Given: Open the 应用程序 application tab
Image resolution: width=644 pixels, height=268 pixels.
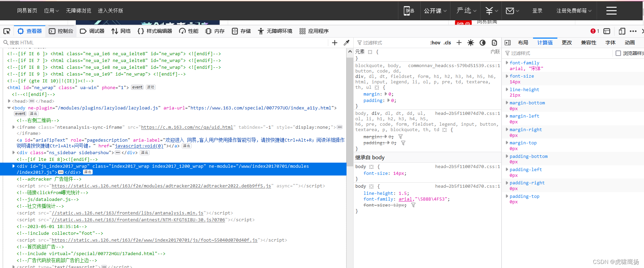Looking at the screenshot, I should (314, 31).
